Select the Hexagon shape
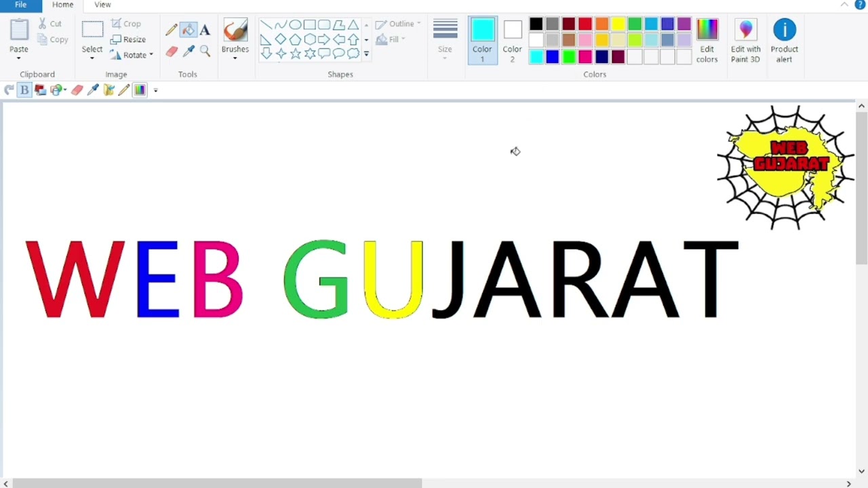868x488 pixels. click(310, 39)
